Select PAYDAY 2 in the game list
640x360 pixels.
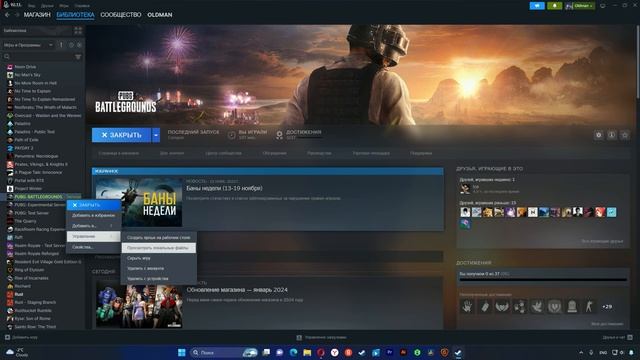[x=24, y=148]
